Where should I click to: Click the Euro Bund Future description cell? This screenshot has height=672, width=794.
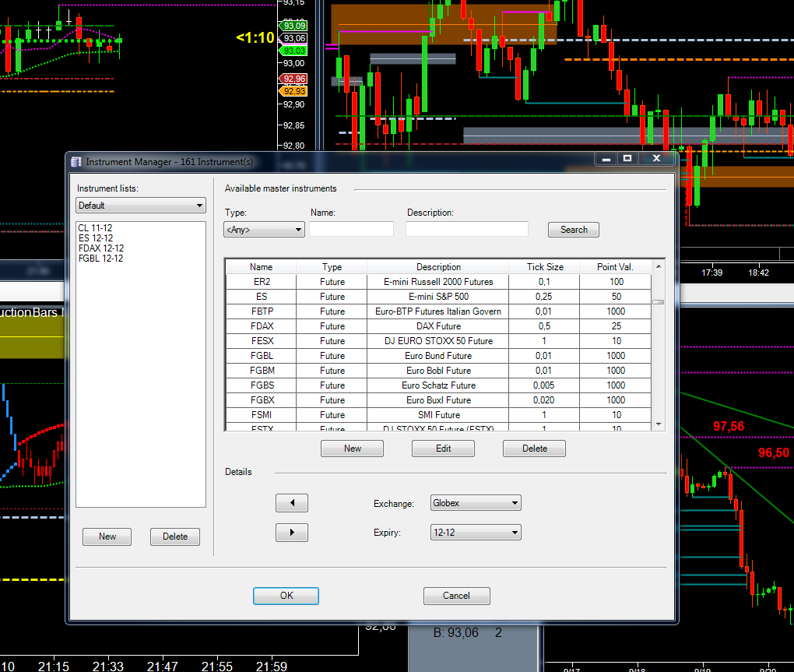(438, 356)
